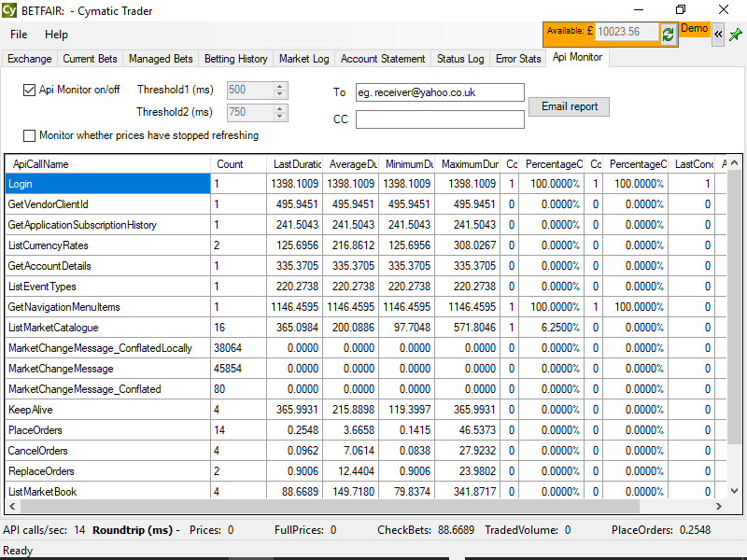Decrease Threshold2 value with down arrow

[280, 116]
